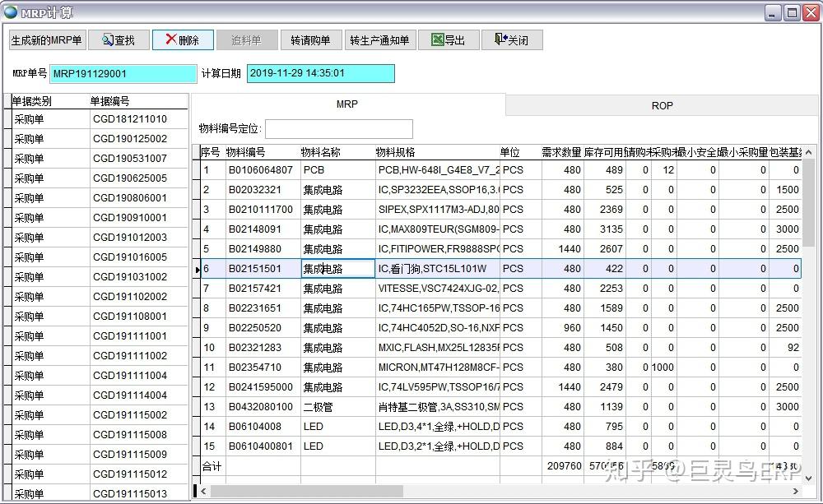Click material code B02250520

(255, 328)
